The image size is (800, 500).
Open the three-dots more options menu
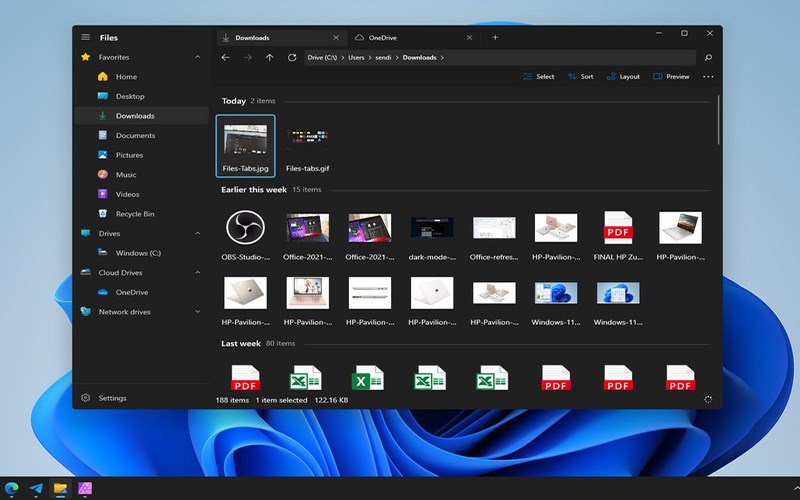[708, 77]
